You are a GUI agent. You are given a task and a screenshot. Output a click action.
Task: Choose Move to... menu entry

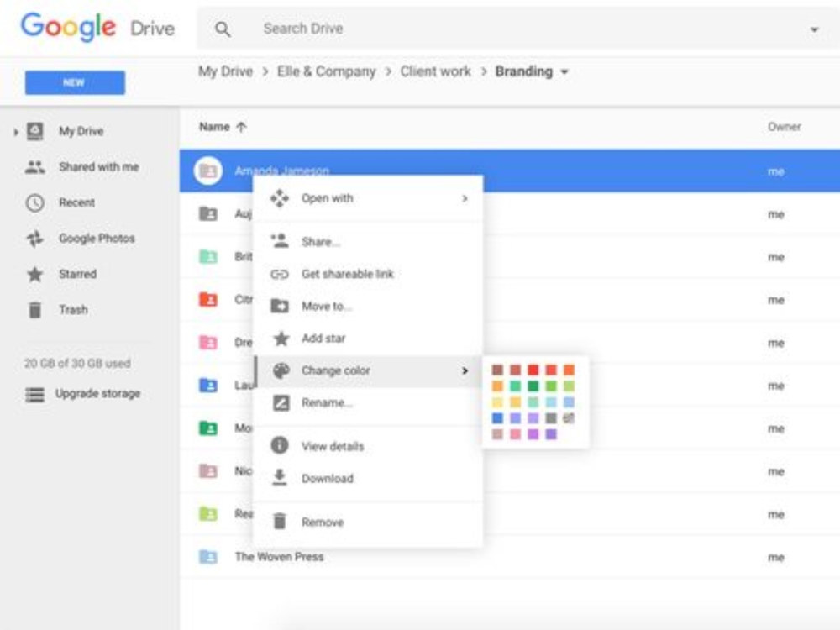click(x=368, y=307)
